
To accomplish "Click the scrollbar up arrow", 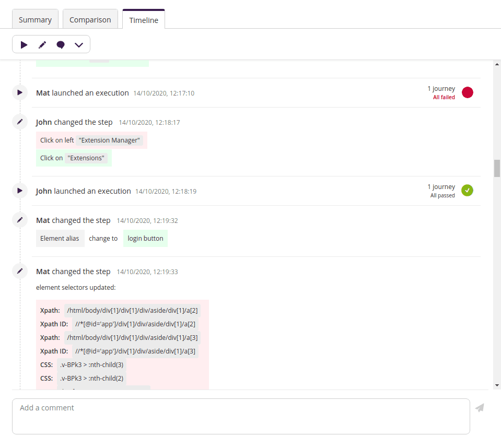I will point(497,64).
